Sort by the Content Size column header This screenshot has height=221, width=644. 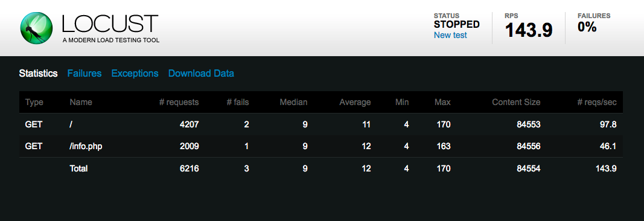pyautogui.click(x=516, y=102)
